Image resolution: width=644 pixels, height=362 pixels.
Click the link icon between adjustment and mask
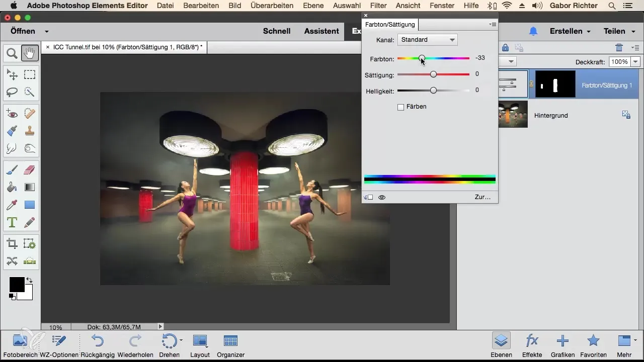tap(531, 84)
